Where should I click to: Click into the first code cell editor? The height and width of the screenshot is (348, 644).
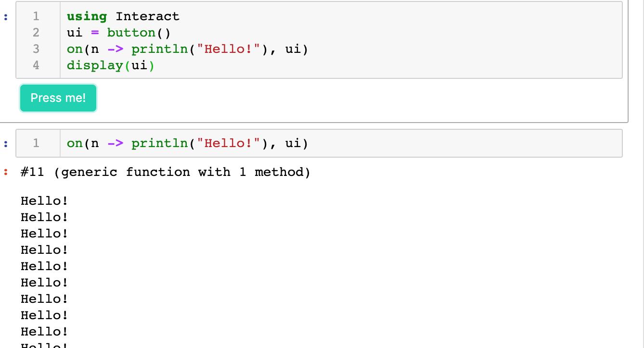[x=319, y=40]
